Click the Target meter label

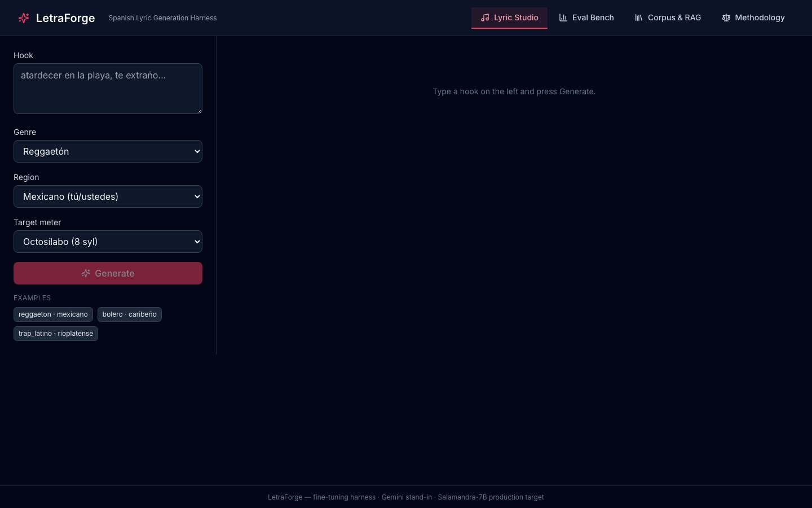[37, 222]
